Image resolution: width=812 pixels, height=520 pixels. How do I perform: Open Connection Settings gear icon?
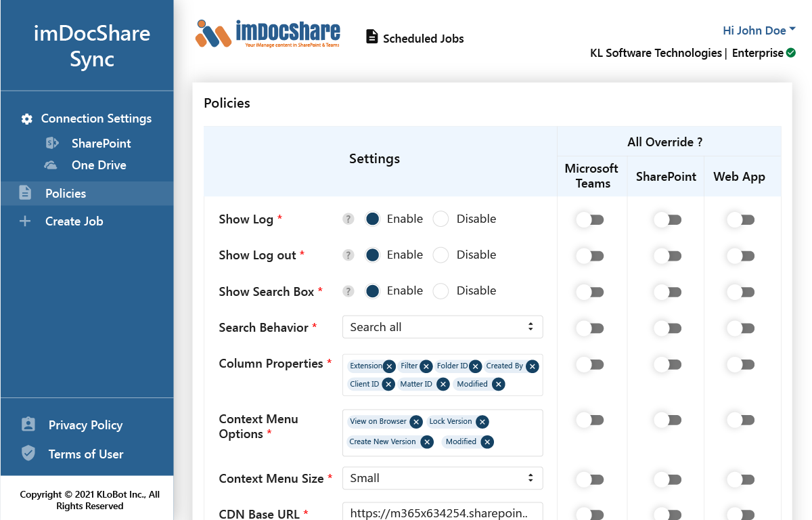[x=26, y=119]
